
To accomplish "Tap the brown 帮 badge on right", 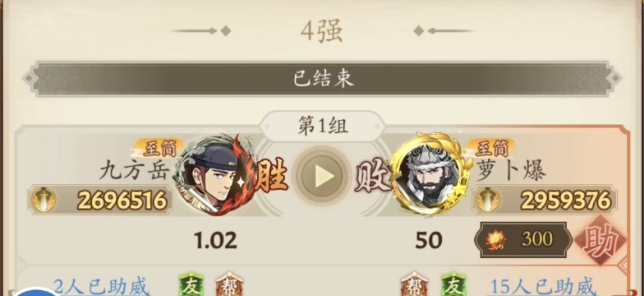I will [x=414, y=285].
